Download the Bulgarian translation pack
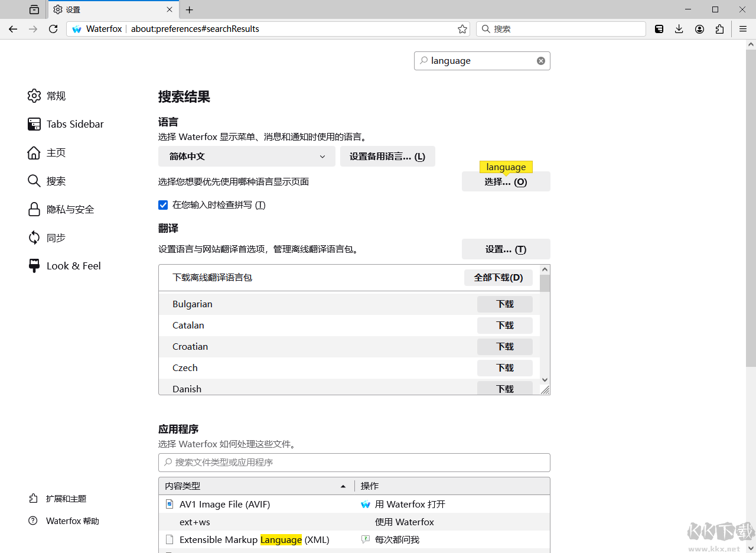 (505, 304)
